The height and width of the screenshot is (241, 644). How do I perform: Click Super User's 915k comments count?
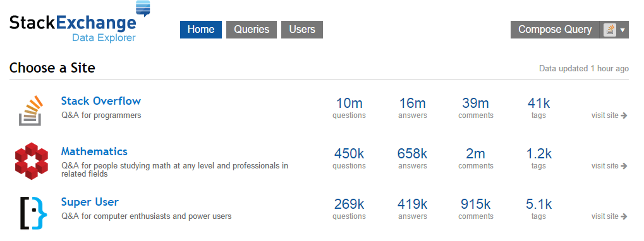(x=476, y=204)
